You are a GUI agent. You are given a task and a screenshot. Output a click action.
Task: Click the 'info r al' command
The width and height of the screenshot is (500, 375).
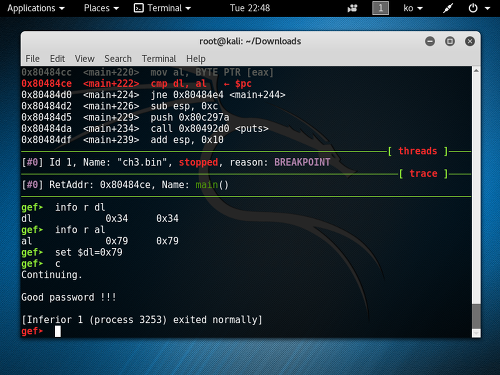pyautogui.click(x=80, y=230)
